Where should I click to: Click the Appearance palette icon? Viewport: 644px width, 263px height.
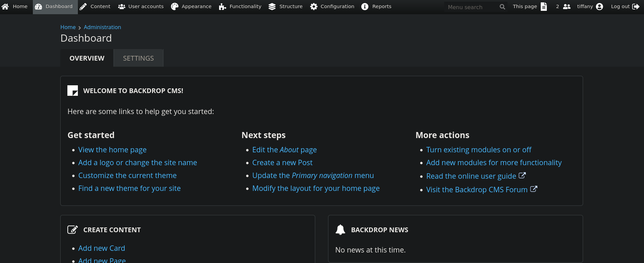[x=175, y=7]
